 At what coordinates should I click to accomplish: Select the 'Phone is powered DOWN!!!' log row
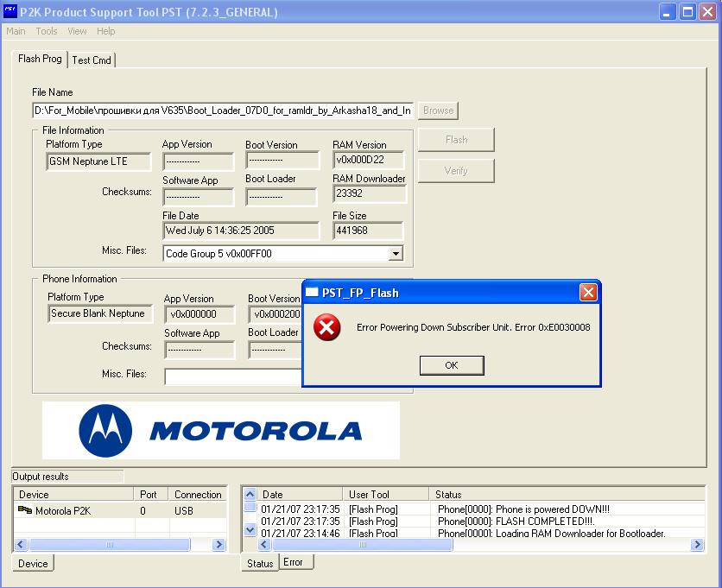pos(481,509)
